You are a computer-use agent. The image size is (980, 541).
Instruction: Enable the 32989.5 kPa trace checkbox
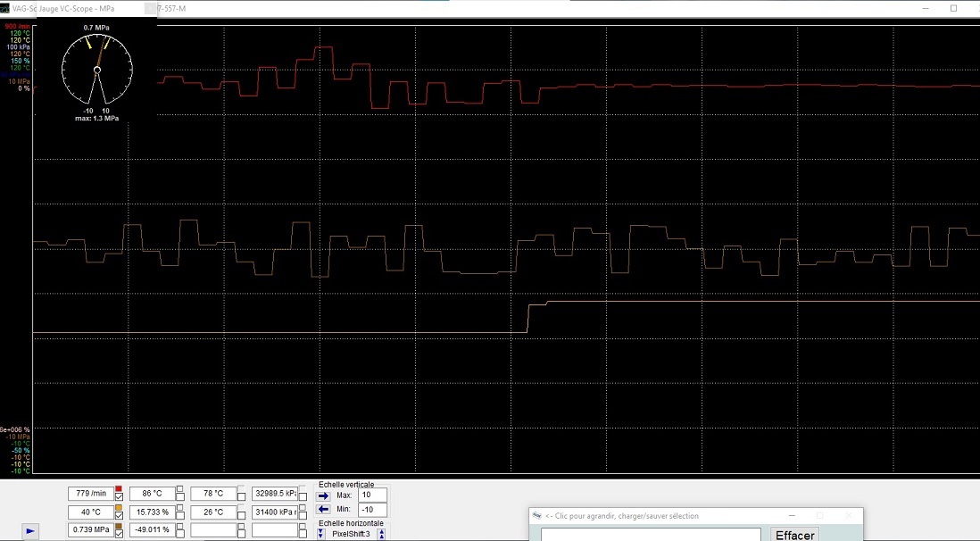tap(303, 496)
